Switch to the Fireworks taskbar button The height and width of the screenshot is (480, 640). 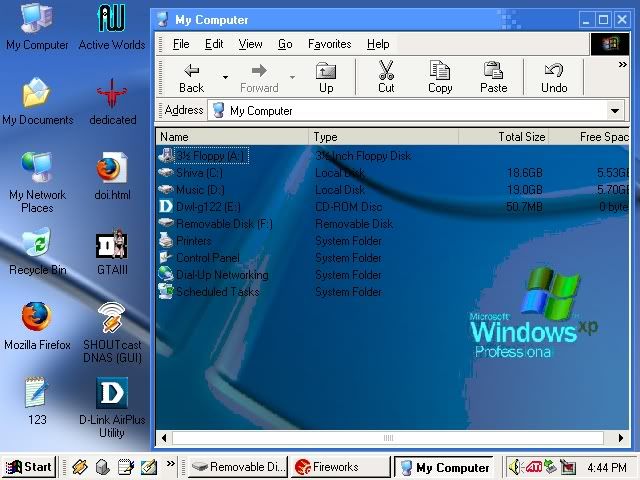click(x=340, y=467)
